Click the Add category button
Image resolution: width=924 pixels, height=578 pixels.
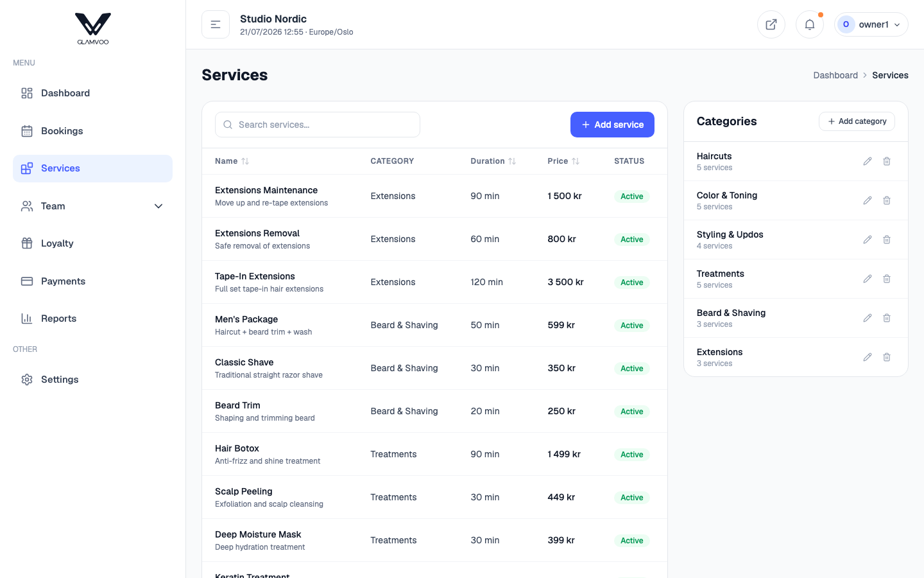tap(857, 121)
